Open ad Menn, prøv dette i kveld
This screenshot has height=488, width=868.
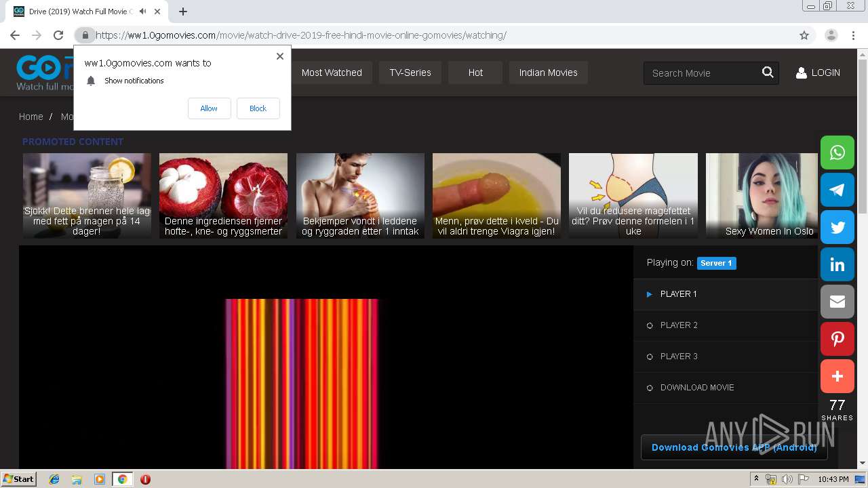[x=496, y=195]
